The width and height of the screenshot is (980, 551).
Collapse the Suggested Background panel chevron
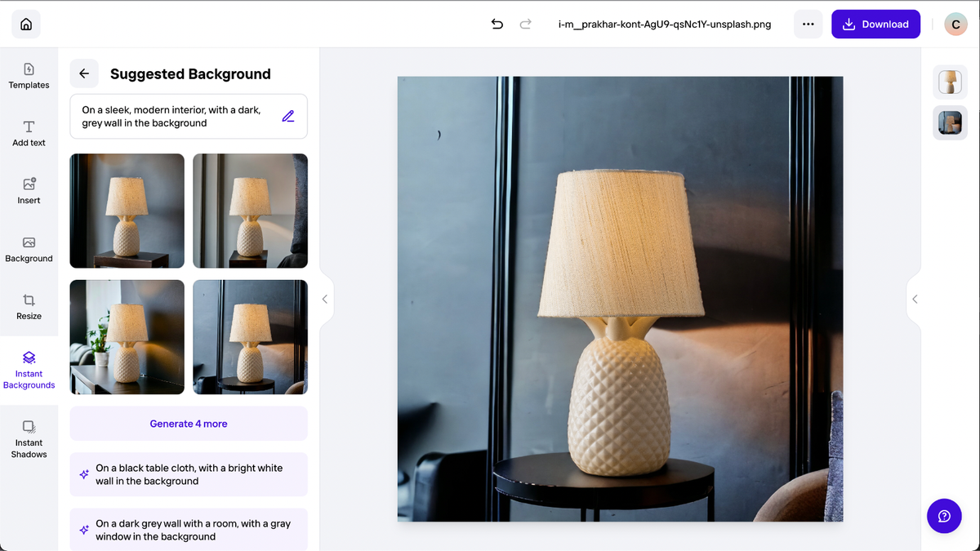pyautogui.click(x=324, y=299)
